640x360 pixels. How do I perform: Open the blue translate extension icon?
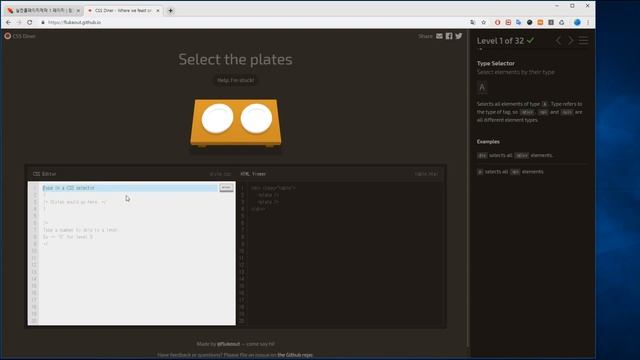[x=519, y=22]
